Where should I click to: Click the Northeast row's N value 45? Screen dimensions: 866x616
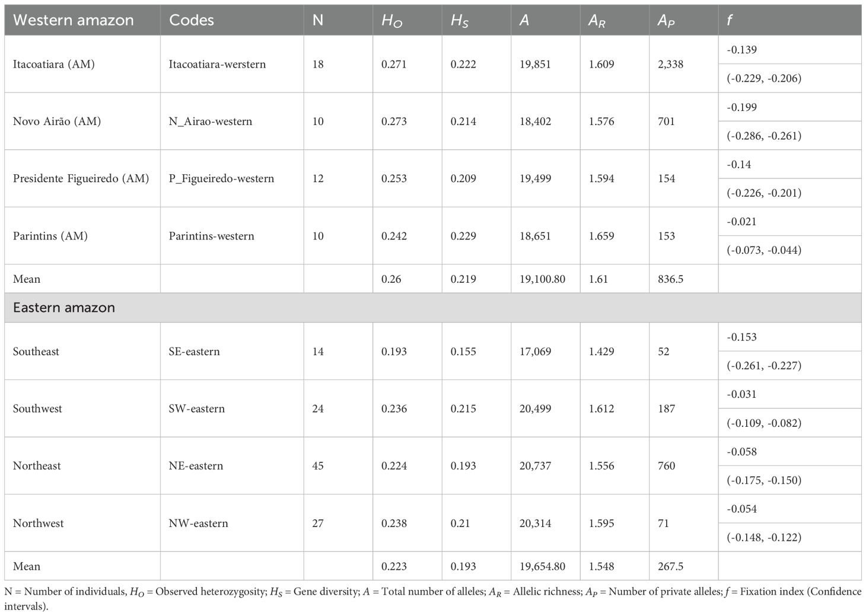pyautogui.click(x=318, y=466)
